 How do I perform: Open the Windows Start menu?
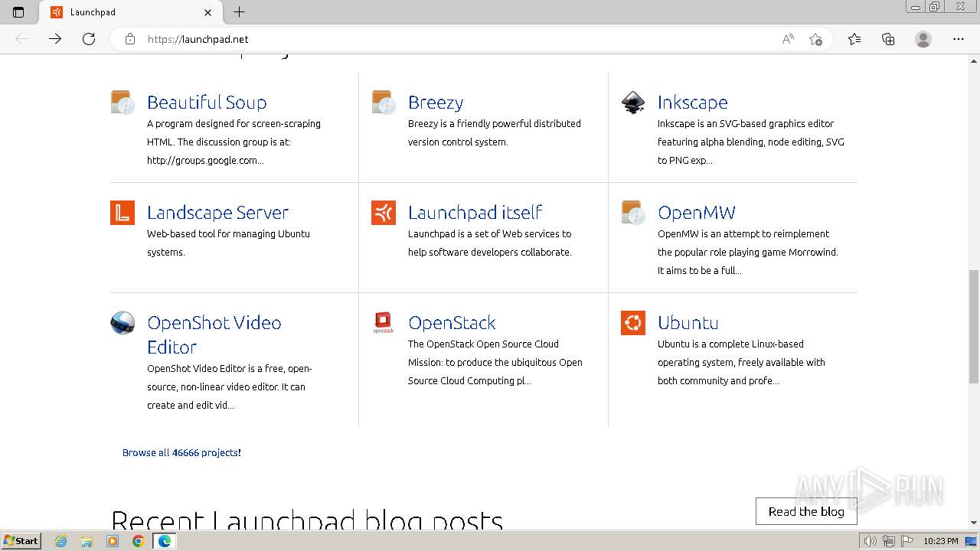[21, 540]
